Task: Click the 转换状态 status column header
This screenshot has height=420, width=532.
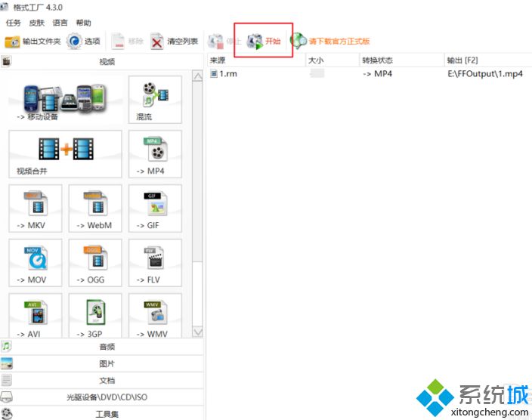Action: click(x=402, y=60)
